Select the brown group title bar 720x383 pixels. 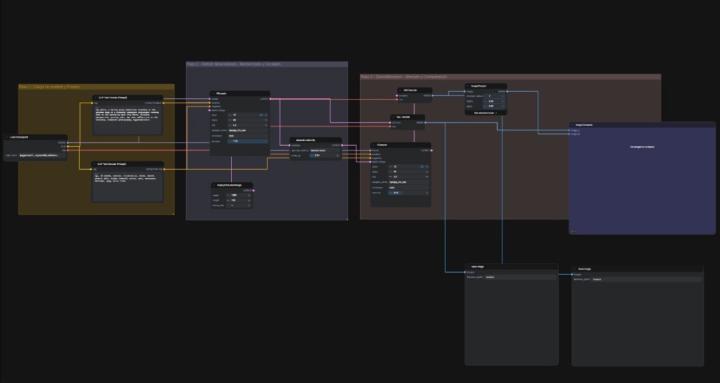point(511,77)
